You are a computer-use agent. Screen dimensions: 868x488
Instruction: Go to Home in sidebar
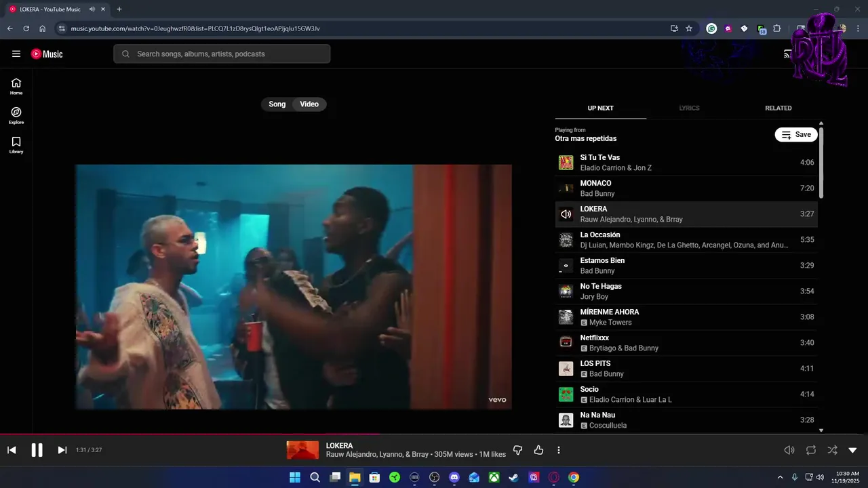pyautogui.click(x=16, y=86)
